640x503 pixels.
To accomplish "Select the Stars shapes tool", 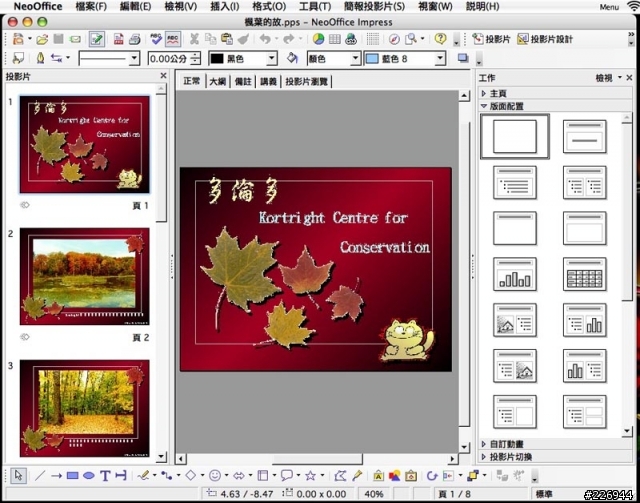I will [x=311, y=476].
